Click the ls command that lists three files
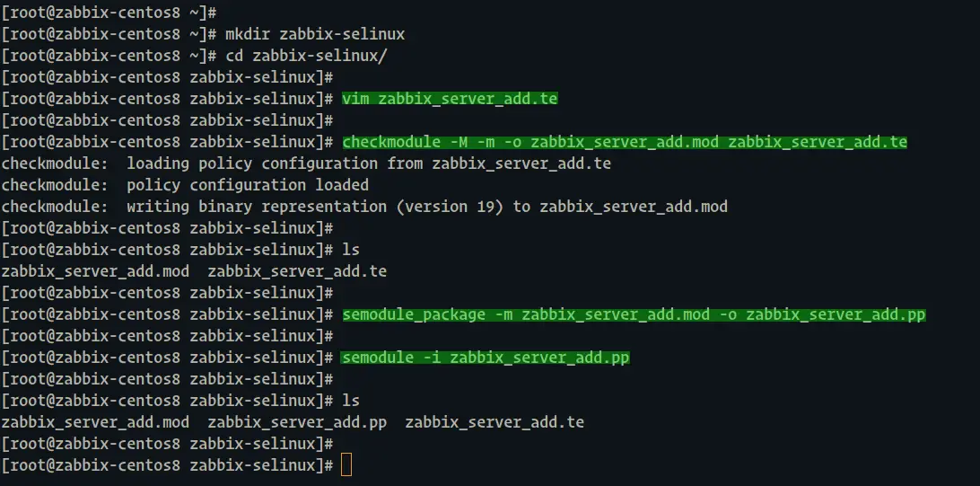980x486 pixels. tap(351, 401)
